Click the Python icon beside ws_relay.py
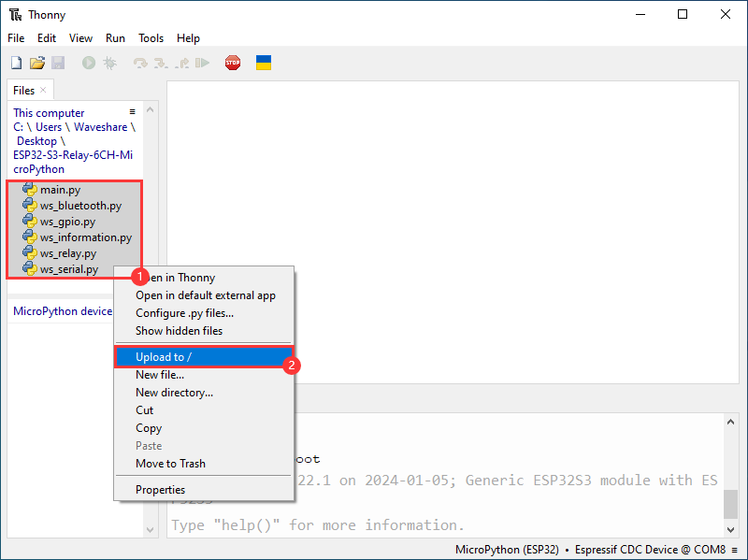Screen dimensions: 748x560 coord(30,252)
